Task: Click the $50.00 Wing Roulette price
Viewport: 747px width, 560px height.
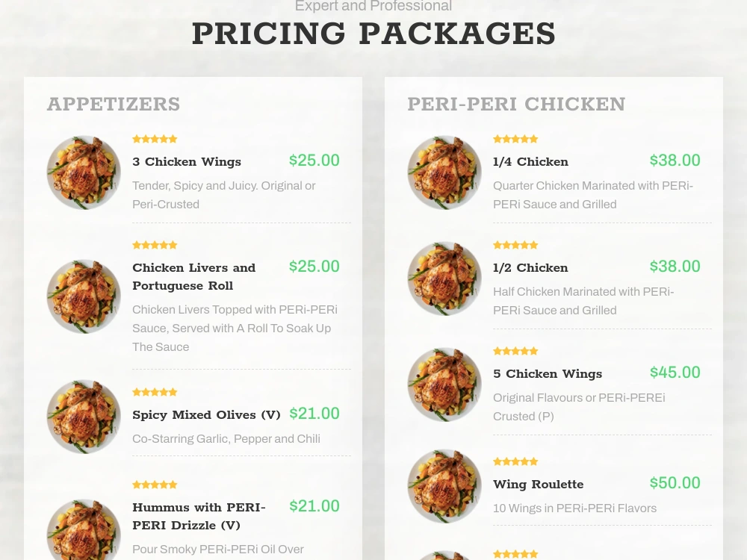Action: pos(675,482)
